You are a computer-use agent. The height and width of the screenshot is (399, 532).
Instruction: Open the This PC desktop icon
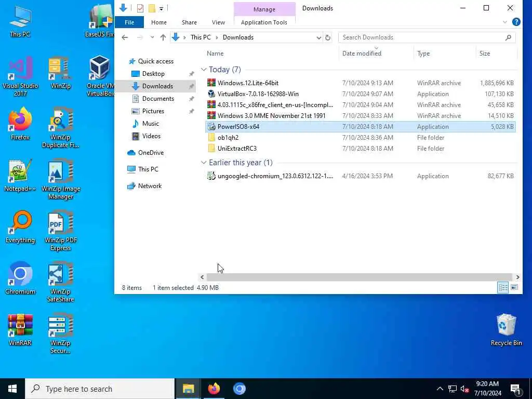pos(20,21)
